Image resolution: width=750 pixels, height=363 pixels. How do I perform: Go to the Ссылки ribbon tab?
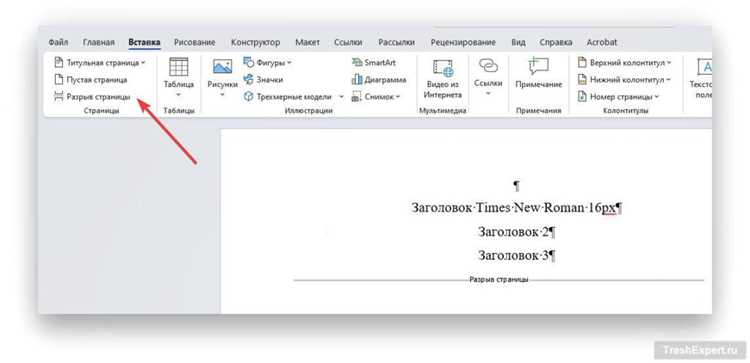pos(348,42)
